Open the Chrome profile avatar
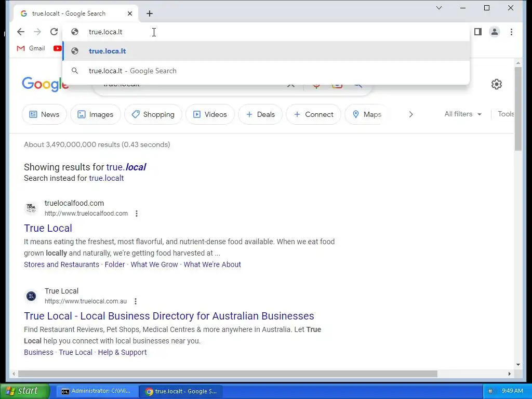532x399 pixels. coord(495,32)
